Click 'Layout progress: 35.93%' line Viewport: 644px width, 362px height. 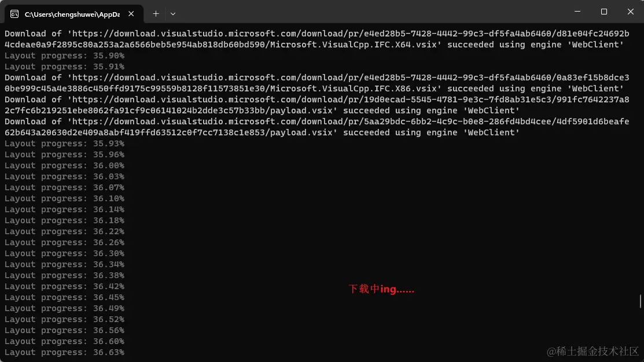pos(64,143)
